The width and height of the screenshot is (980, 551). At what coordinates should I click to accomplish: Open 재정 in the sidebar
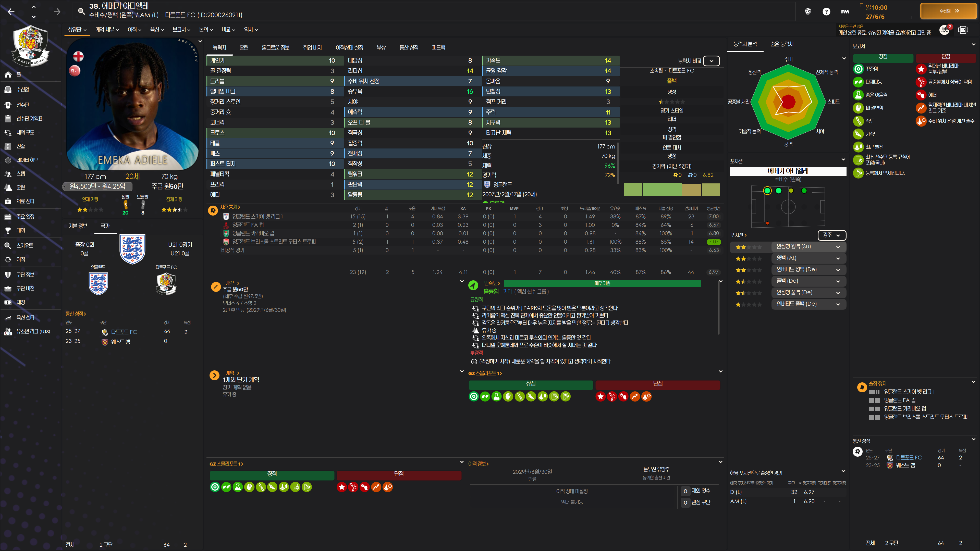tap(20, 302)
